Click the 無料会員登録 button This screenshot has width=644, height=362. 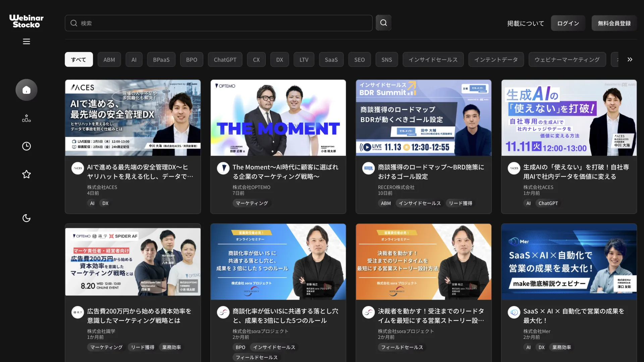point(614,23)
